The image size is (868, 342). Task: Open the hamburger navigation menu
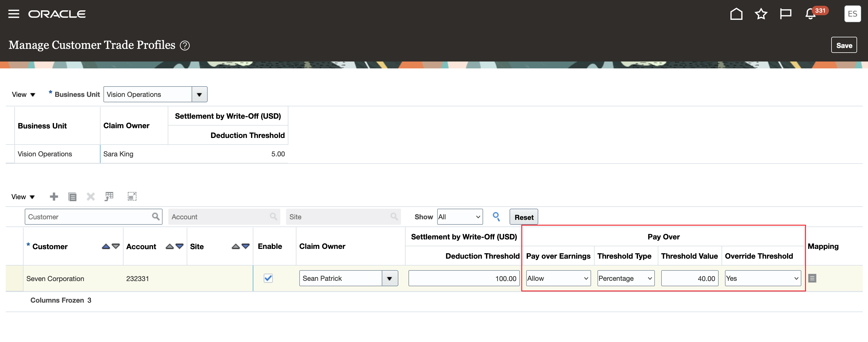point(13,14)
